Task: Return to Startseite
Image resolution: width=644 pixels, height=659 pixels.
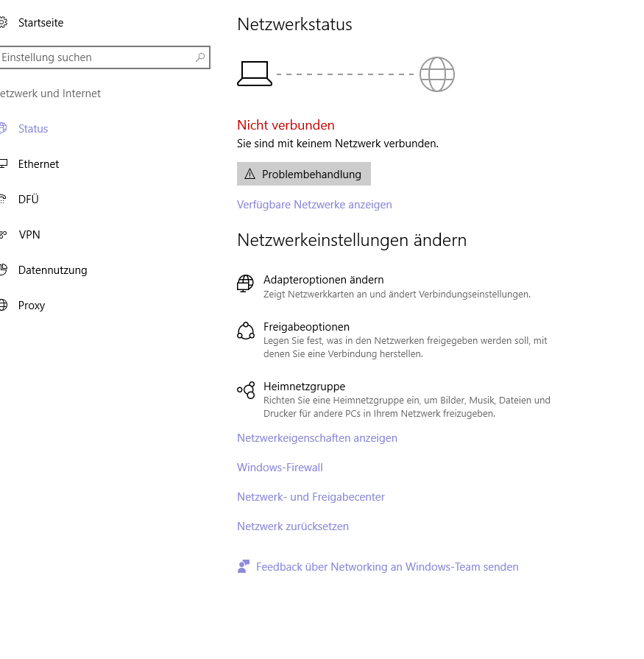Action: [40, 23]
